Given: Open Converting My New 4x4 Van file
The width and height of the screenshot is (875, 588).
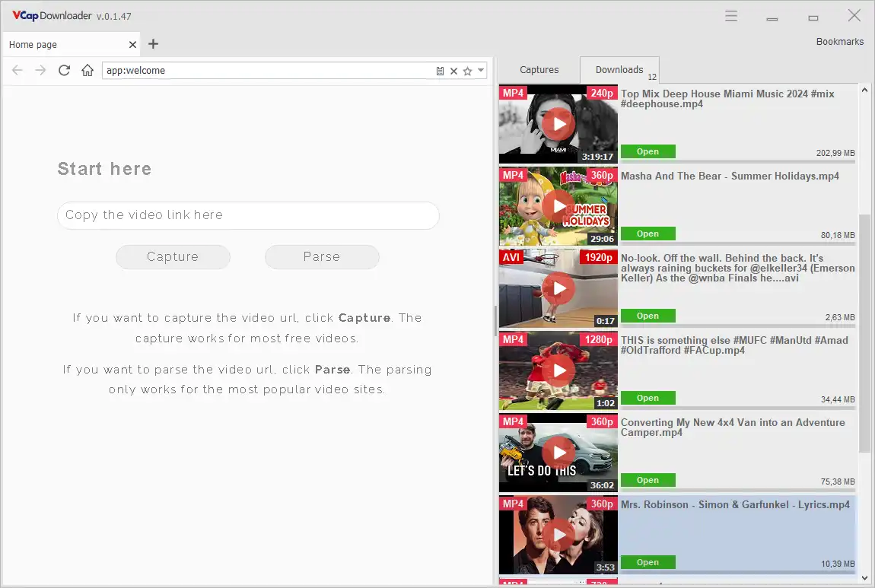Looking at the screenshot, I should click(x=647, y=480).
